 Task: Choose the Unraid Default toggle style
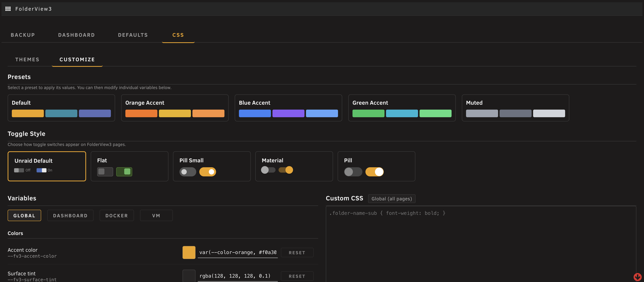point(47,166)
